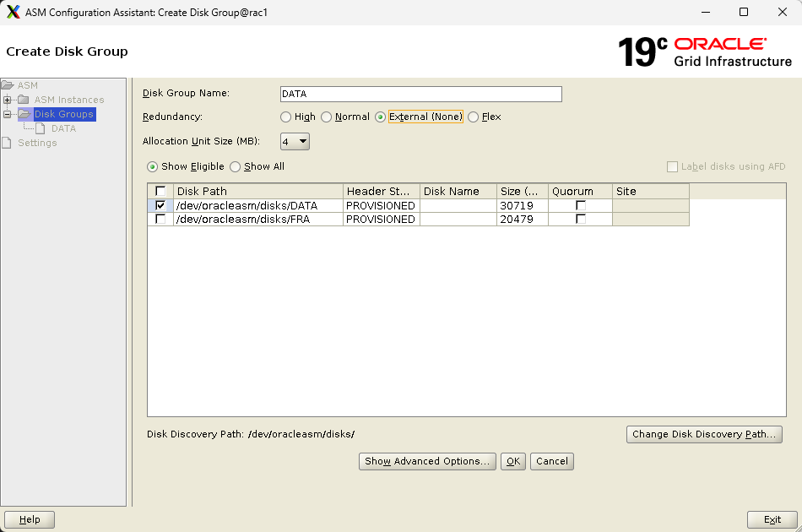The height and width of the screenshot is (532, 802).
Task: Click the DATA document icon in tree
Action: tap(40, 128)
